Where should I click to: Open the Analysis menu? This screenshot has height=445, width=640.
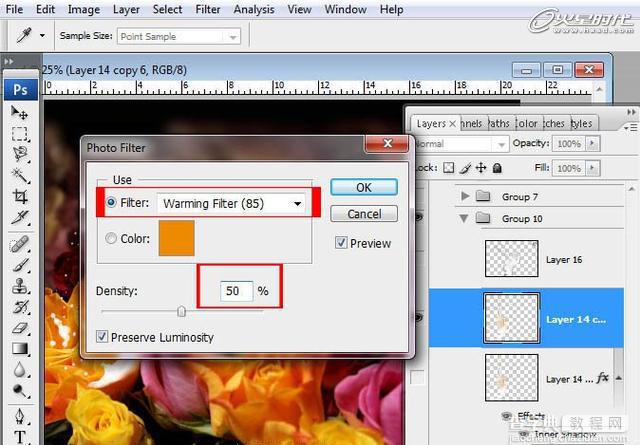(253, 9)
